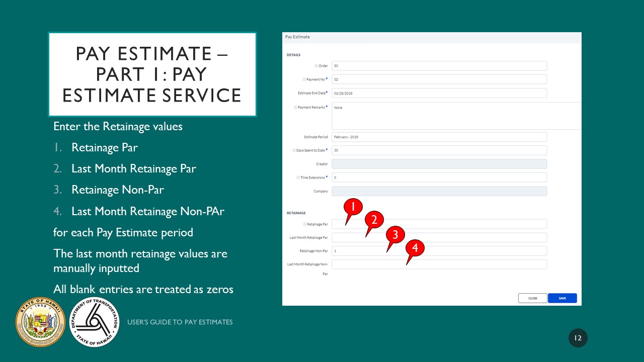Viewport: 644px width, 362px height.
Task: Click the Estimate End Date field
Action: [439, 93]
